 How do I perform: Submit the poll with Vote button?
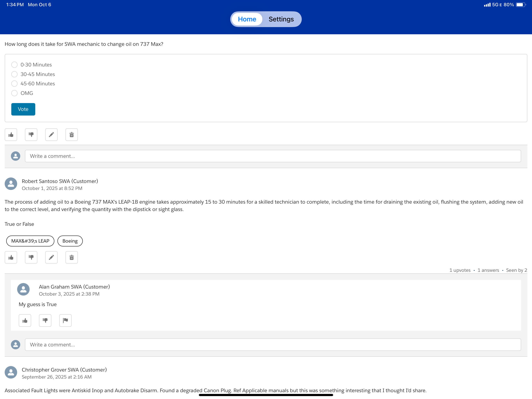[23, 109]
